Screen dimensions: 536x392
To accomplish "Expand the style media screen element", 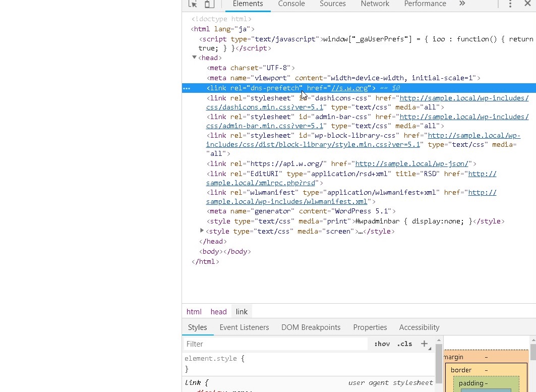I will [202, 231].
